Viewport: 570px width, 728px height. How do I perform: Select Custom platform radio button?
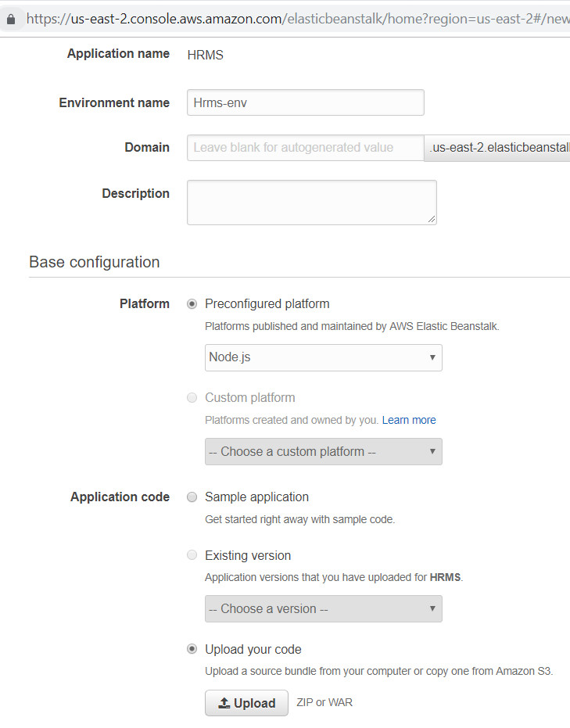point(192,398)
